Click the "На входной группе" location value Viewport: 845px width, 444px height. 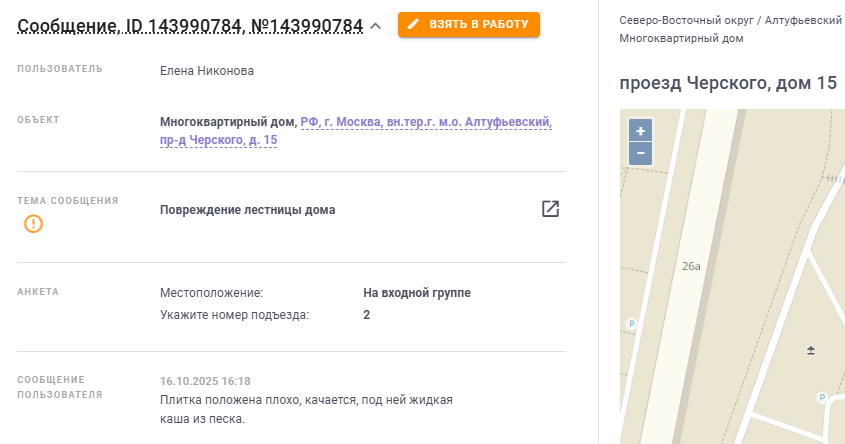pos(416,293)
